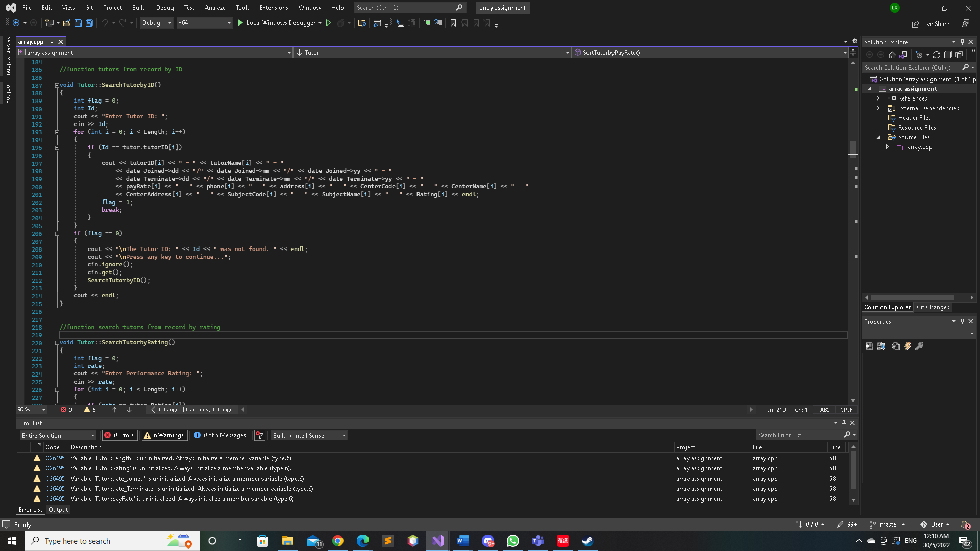Image resolution: width=980 pixels, height=551 pixels.
Task: Open Property Pages wrench icon
Action: (919, 346)
